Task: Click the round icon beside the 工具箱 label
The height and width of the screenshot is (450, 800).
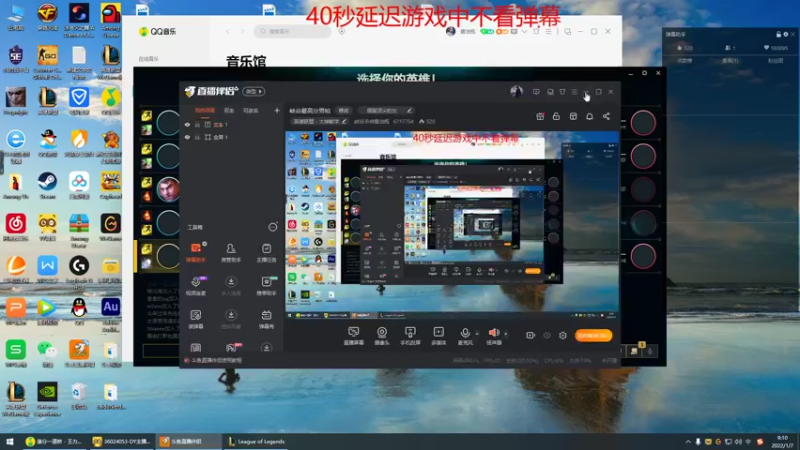Action: coord(273,227)
